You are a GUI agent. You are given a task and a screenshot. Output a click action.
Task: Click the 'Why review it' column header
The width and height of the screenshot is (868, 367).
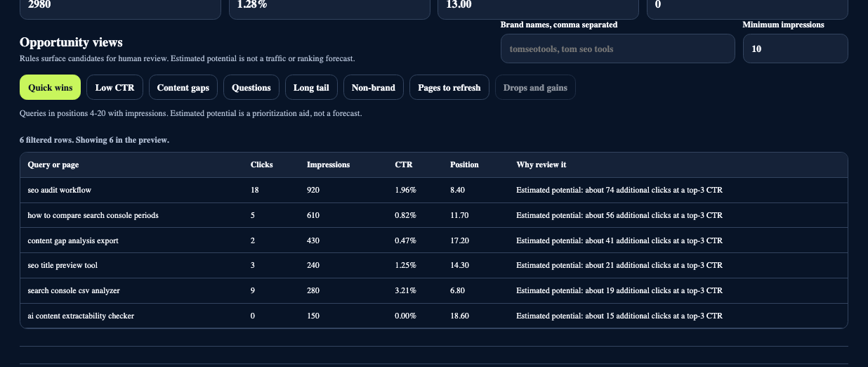click(x=541, y=165)
